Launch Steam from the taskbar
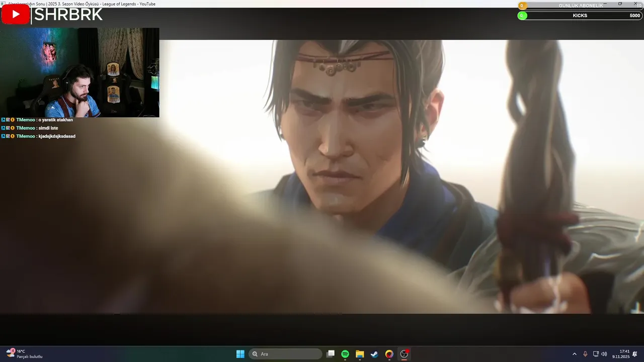 point(374,354)
